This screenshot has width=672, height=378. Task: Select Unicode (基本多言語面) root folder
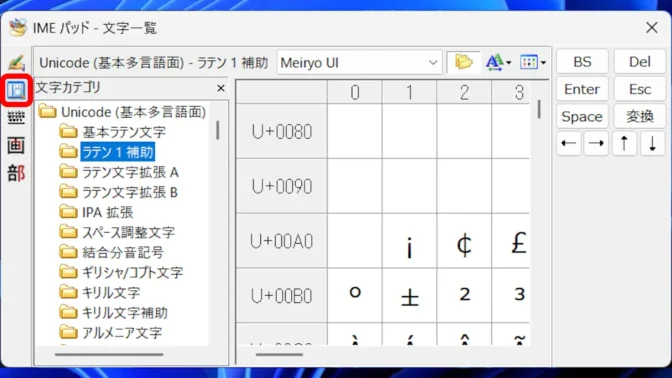tap(123, 112)
